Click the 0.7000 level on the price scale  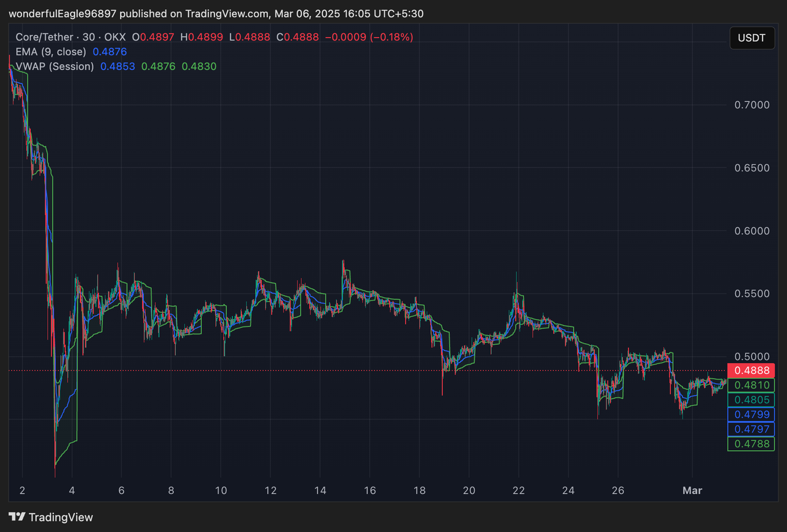click(x=751, y=105)
